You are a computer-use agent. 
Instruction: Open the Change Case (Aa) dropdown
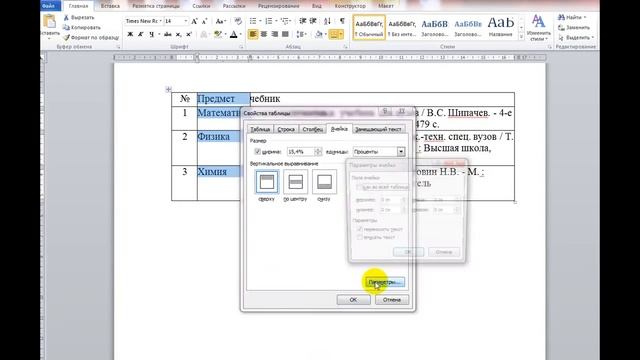click(x=221, y=21)
